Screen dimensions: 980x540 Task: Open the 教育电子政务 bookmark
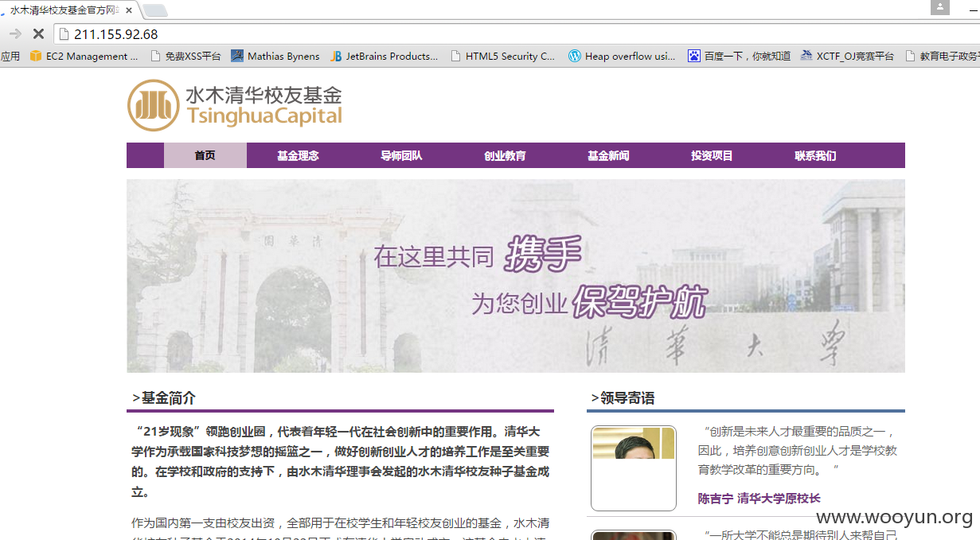943,57
